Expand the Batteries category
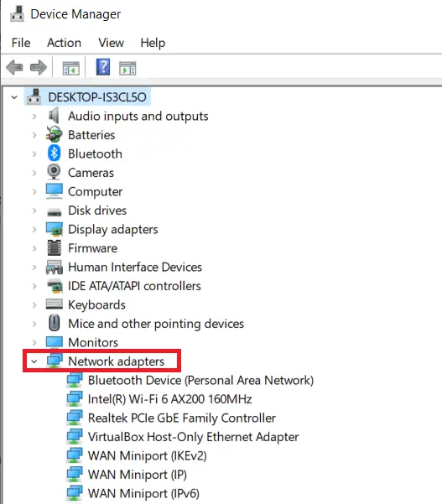 tap(34, 135)
